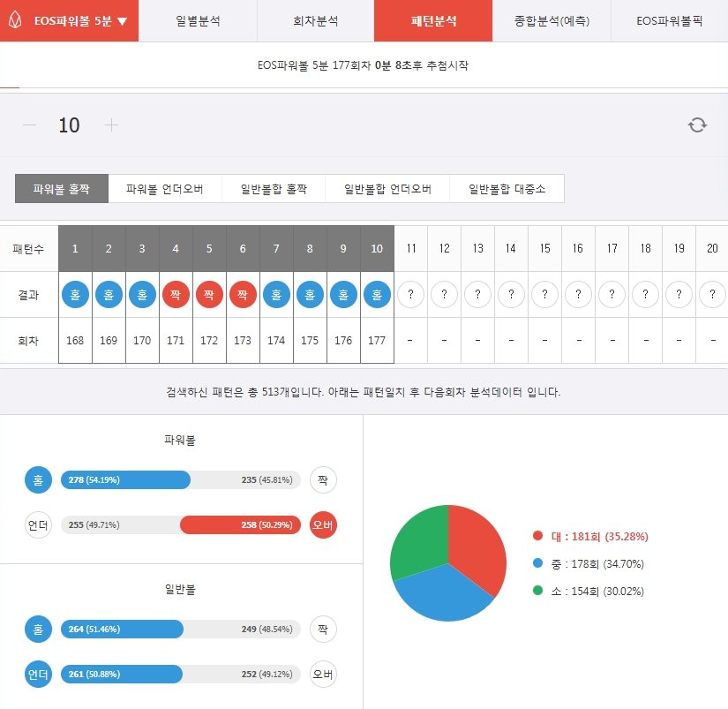The width and height of the screenshot is (728, 709).
Task: Select the 오버 badge next to the power ball bar
Action: click(322, 524)
